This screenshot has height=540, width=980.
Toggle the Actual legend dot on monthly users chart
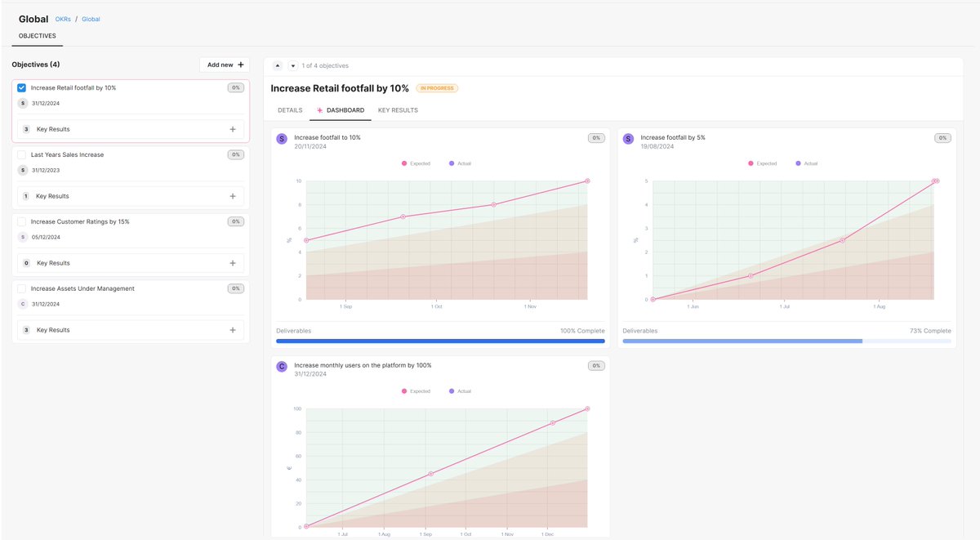pyautogui.click(x=451, y=391)
